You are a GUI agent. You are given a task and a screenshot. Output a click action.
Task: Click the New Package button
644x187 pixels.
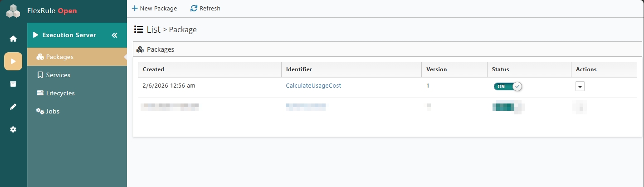(x=154, y=8)
